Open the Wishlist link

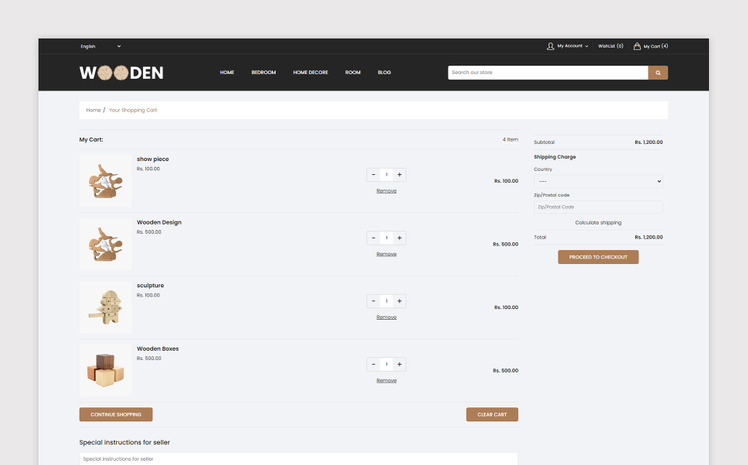tap(611, 46)
